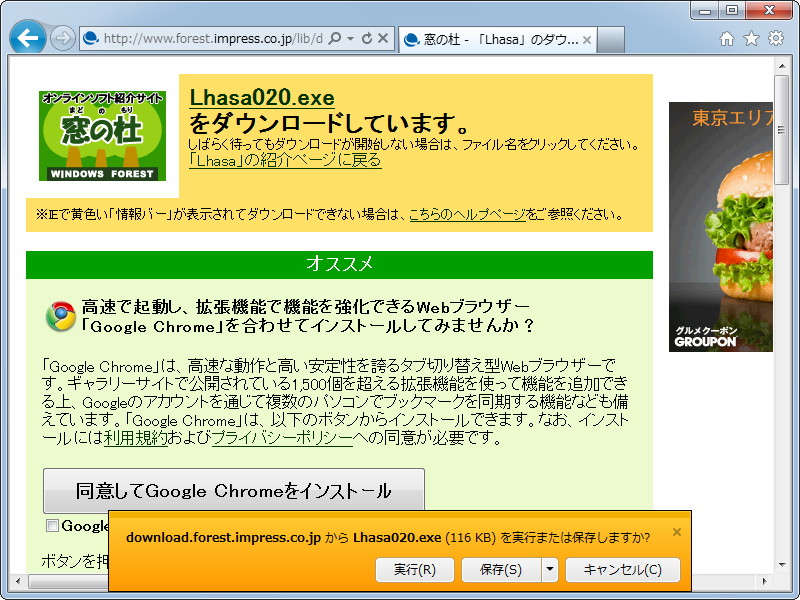Click the オススメ green header
This screenshot has width=800, height=600.
coord(339,264)
